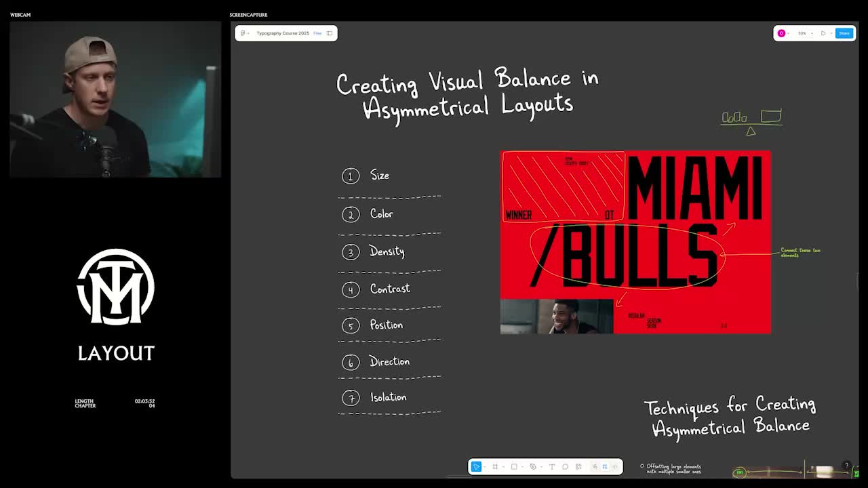Screen dimensions: 868x488
Task: Click the circled number 7 beside Isolation
Action: point(351,398)
